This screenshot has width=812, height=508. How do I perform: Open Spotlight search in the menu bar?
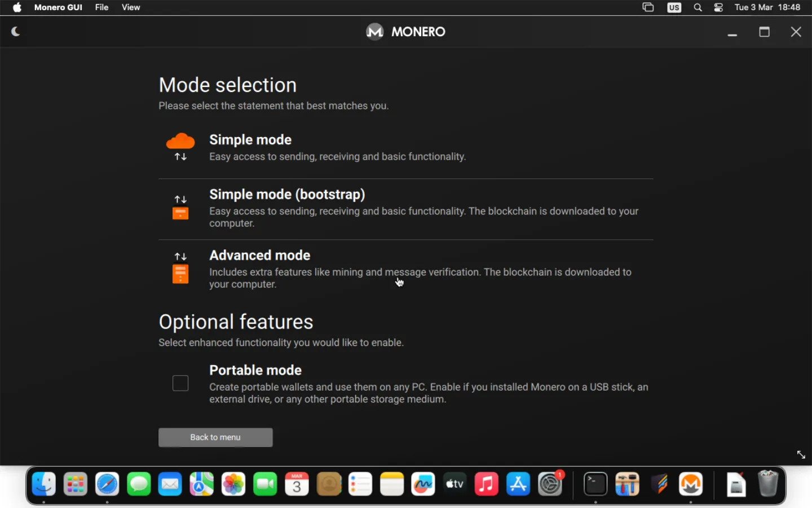698,7
